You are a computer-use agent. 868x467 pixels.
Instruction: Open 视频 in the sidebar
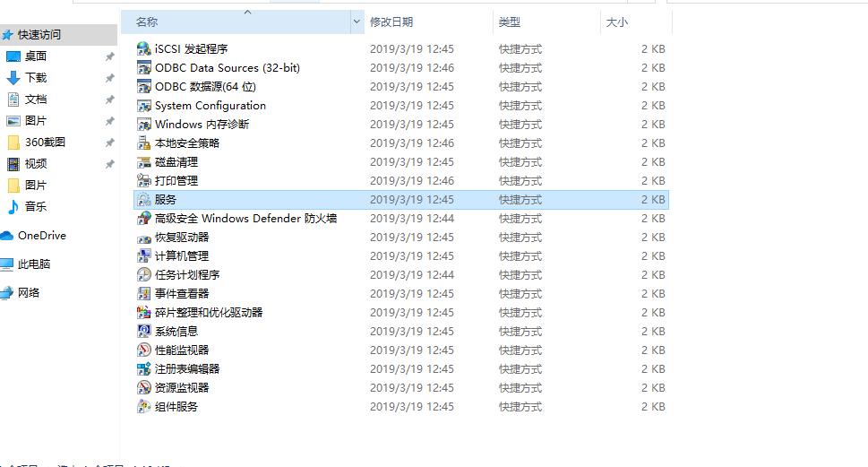[36, 164]
